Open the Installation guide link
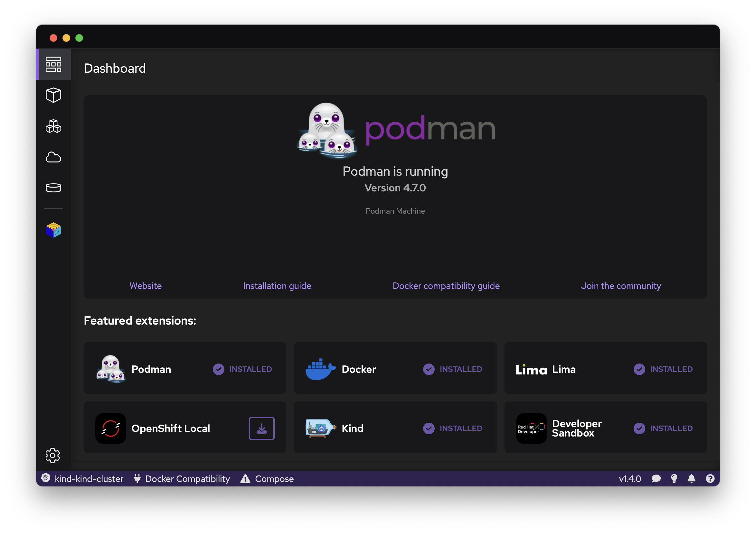This screenshot has width=756, height=534. point(277,286)
